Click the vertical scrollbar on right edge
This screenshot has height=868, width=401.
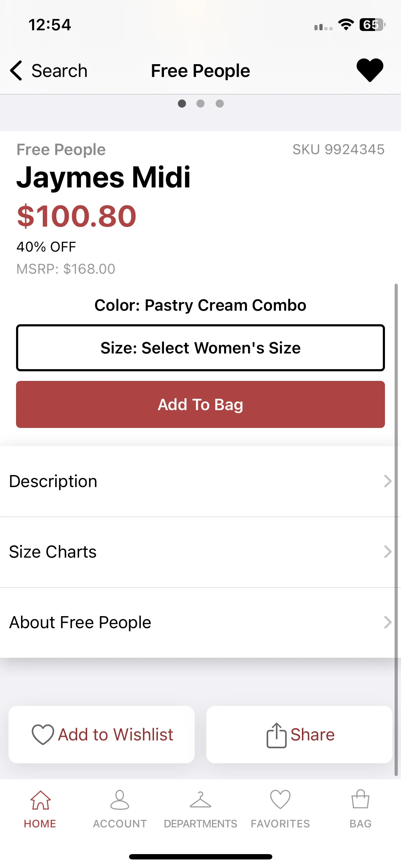pyautogui.click(x=396, y=529)
